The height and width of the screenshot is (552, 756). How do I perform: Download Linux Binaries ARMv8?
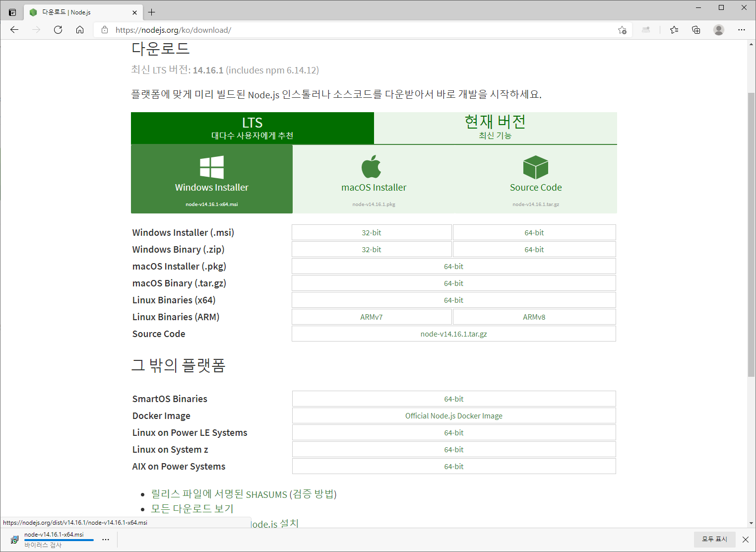pos(534,317)
